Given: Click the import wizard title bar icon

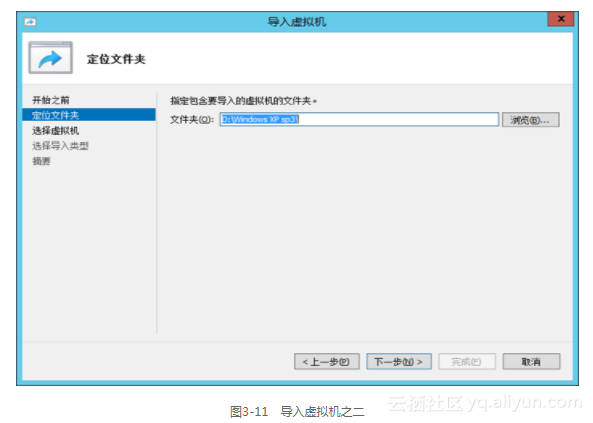Looking at the screenshot, I should [30, 22].
